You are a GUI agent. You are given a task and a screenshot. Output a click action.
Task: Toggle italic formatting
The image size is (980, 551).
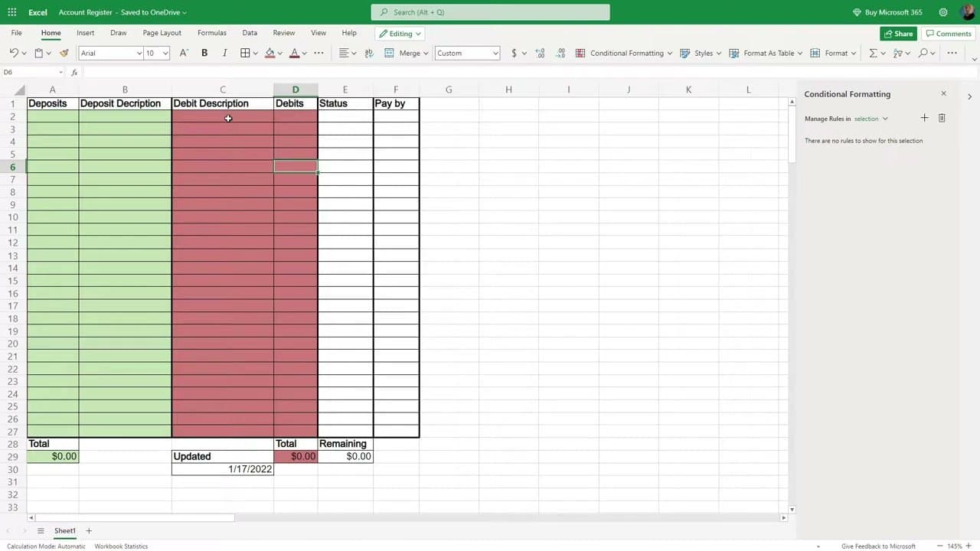click(x=224, y=53)
